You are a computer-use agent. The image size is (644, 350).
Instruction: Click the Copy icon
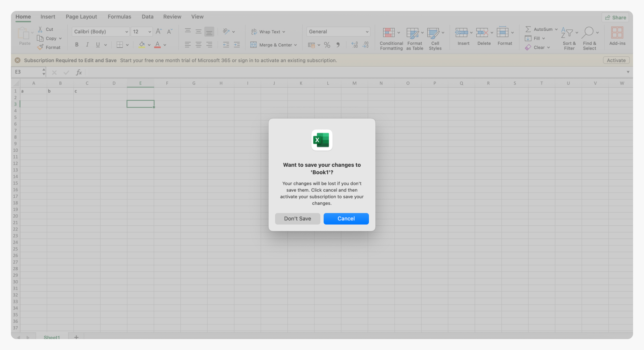tap(40, 38)
